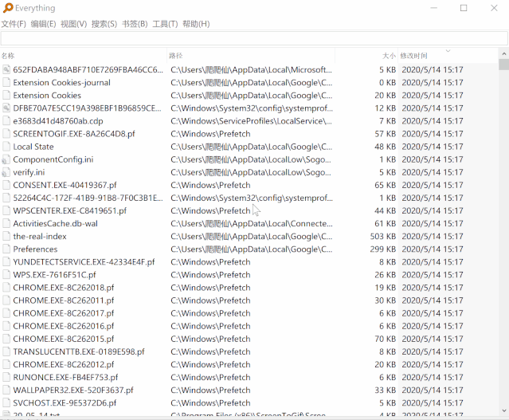
Task: Click the file icon of YUNDETECTSERVICE.EXE-42334E4F.pf
Action: click(x=6, y=262)
